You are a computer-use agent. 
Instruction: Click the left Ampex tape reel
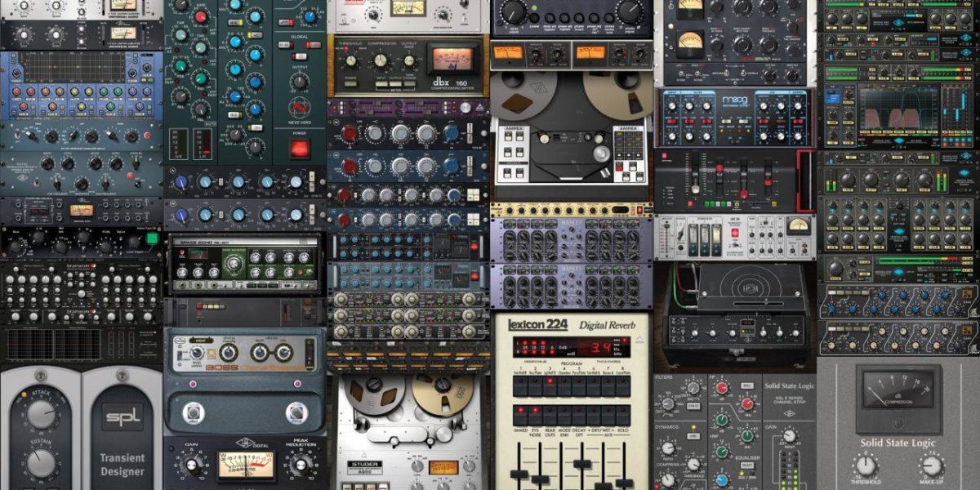click(523, 93)
